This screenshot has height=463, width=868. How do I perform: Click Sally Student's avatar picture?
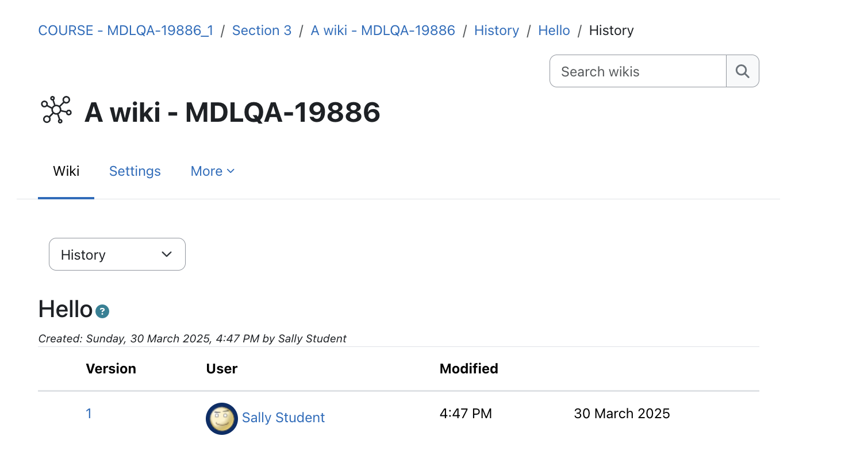(222, 418)
